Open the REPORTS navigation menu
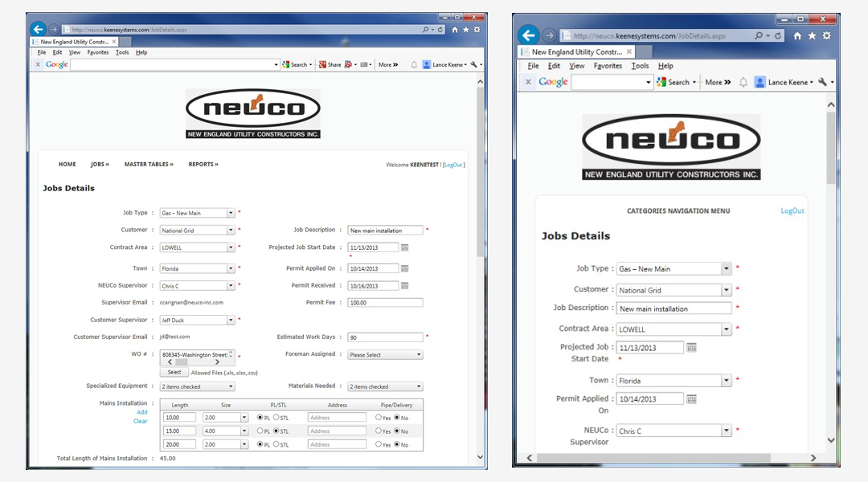868x482 pixels. coord(203,164)
